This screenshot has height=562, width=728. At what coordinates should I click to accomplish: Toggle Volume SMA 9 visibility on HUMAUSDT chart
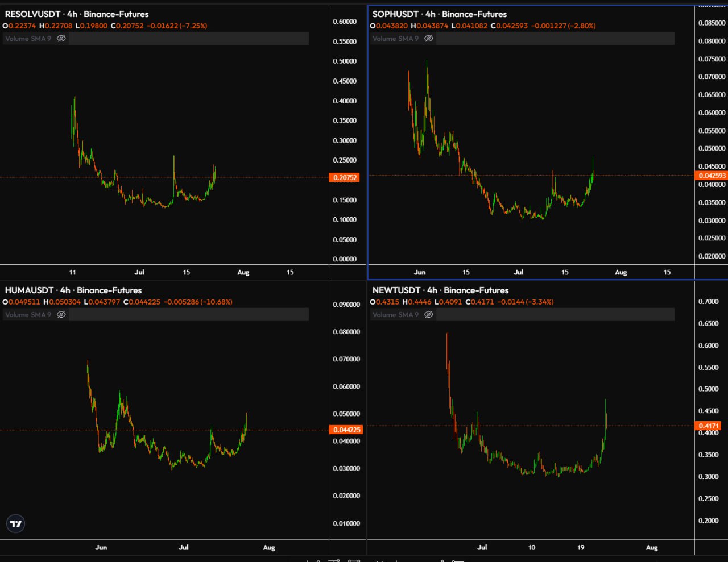click(61, 315)
